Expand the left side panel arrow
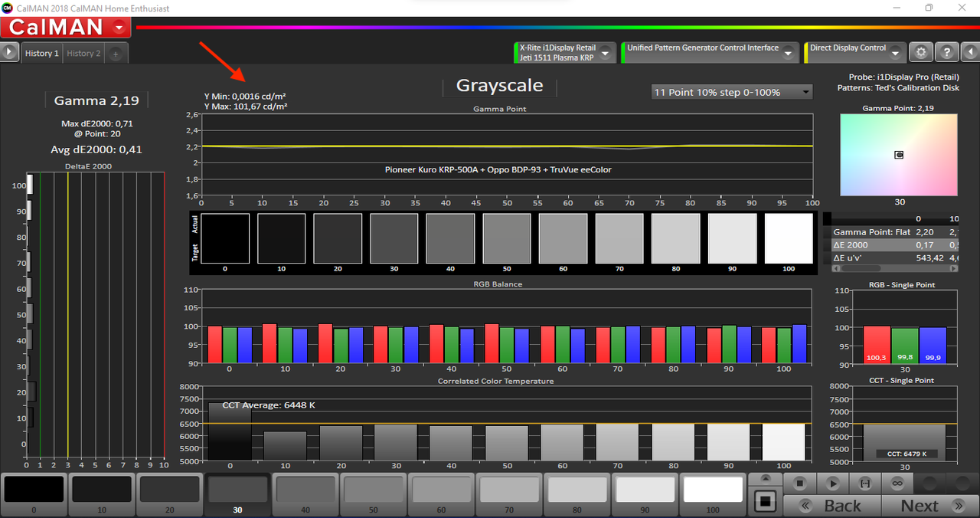 9,53
